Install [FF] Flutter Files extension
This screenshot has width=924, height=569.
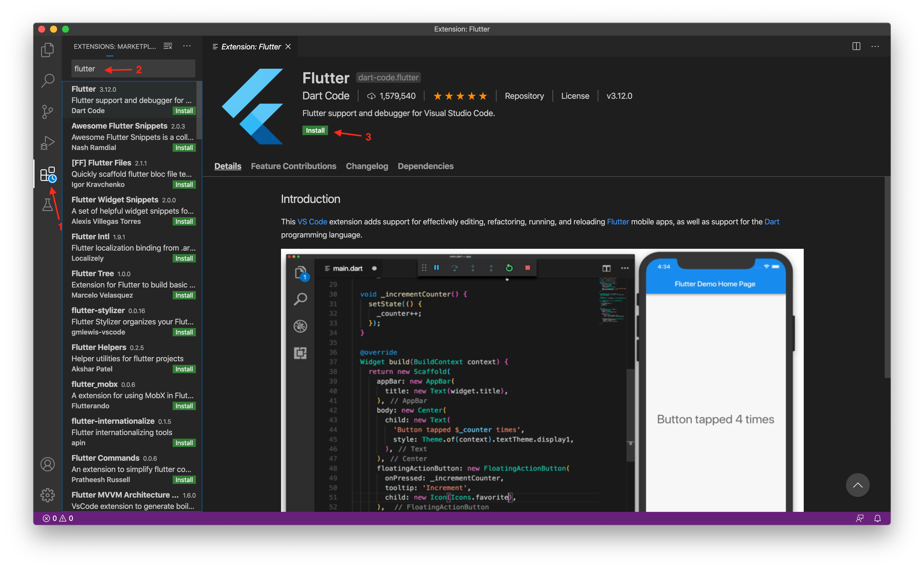pos(184,185)
